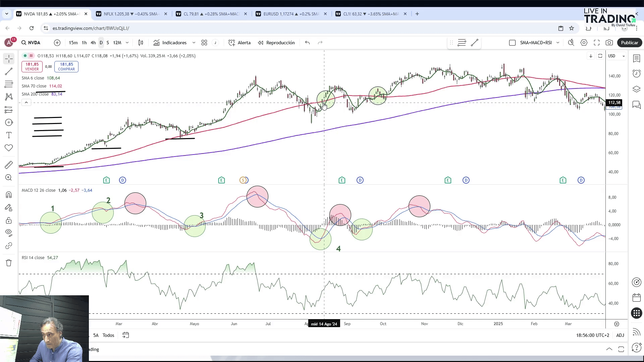This screenshot has width=644, height=362.
Task: Activate the zoom in tool
Action: click(9, 178)
